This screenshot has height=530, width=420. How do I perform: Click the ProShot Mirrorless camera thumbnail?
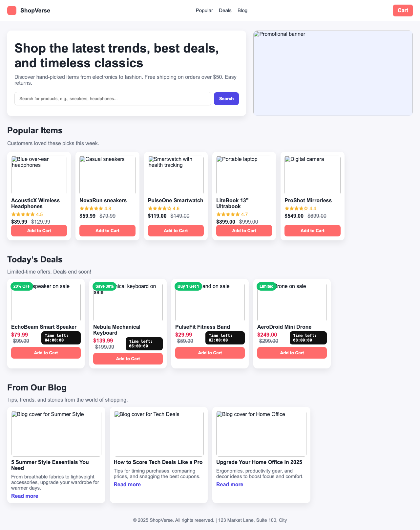tap(312, 175)
